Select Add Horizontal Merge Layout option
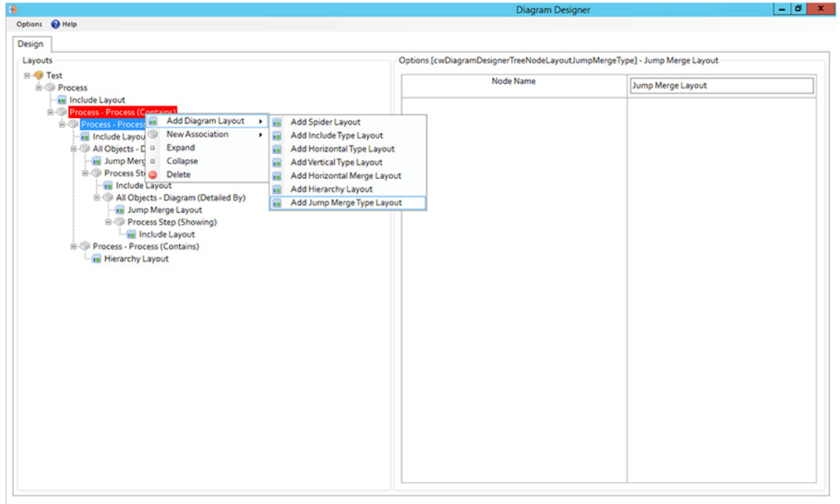Screen dimensions: 840x504 346,176
